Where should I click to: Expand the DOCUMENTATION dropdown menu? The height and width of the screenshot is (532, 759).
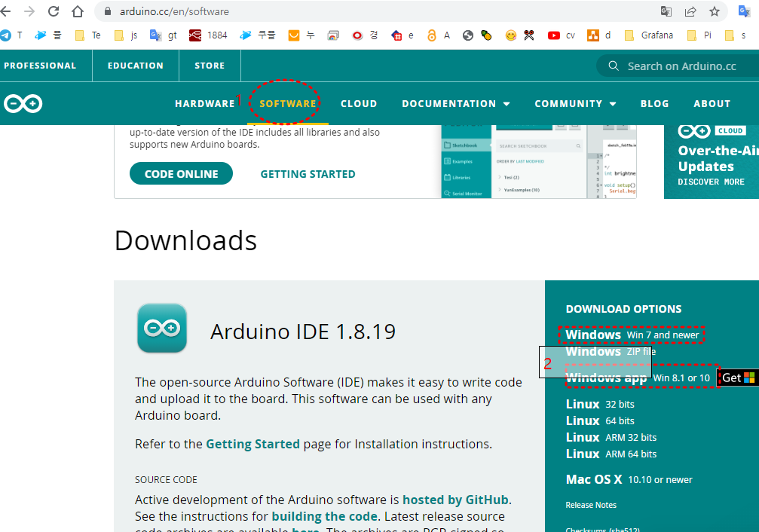[x=456, y=103]
